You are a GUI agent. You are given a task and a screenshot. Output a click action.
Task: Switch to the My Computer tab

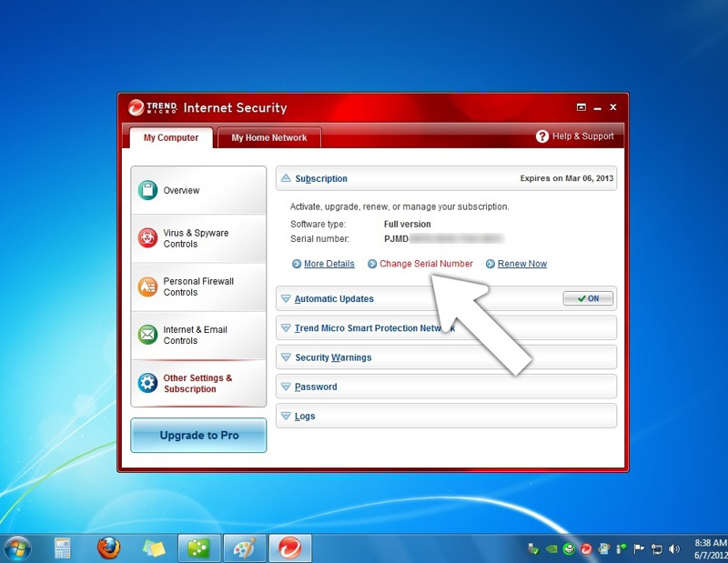tap(171, 138)
